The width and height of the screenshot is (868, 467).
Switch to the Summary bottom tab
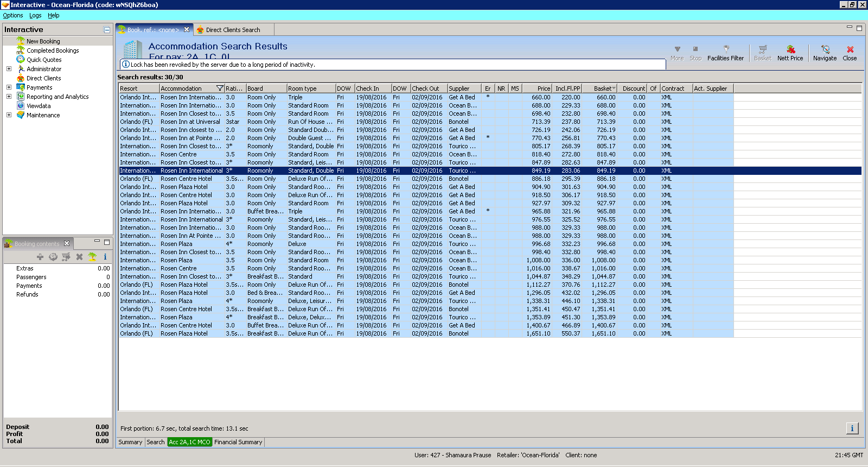tap(130, 443)
